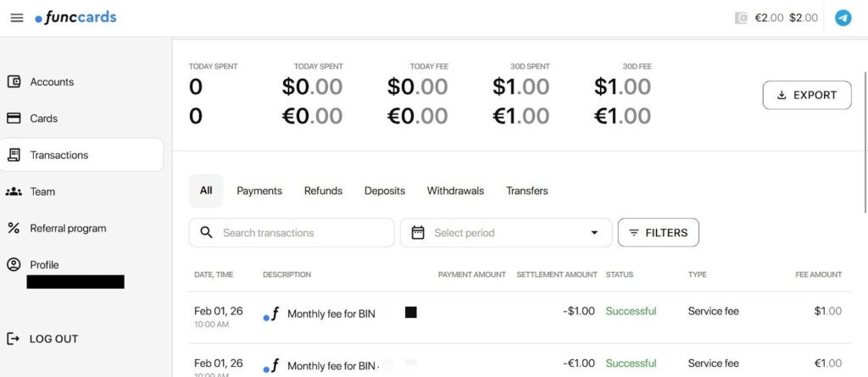Screen dimensions: 868x377
Task: Click the Referral program percent icon
Action: pyautogui.click(x=14, y=228)
